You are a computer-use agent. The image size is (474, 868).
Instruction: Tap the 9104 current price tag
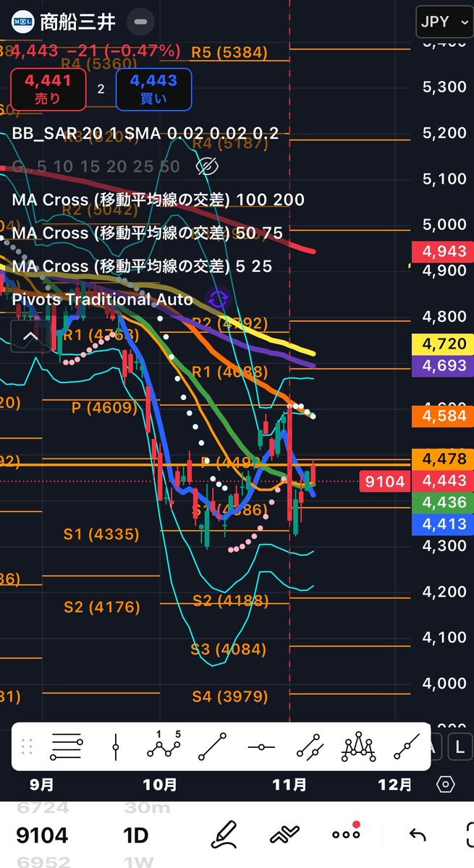[x=384, y=481]
